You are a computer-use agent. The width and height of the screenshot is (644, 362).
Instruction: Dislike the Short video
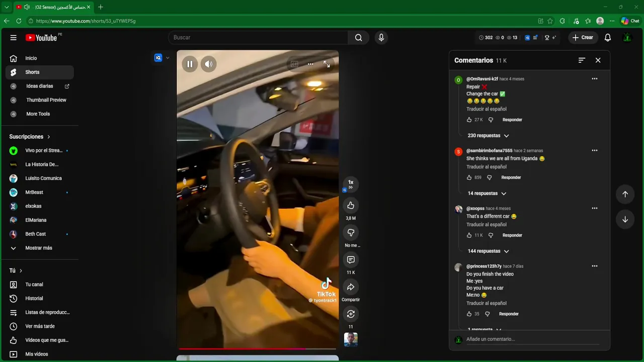(351, 232)
